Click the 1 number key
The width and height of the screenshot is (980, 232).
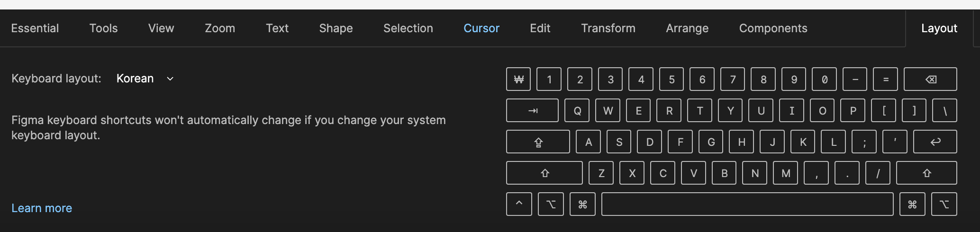point(549,79)
